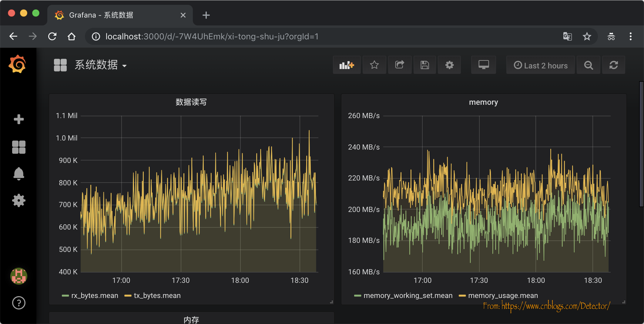Mark dashboard as favorite with star button
This screenshot has height=324, width=644.
[374, 65]
